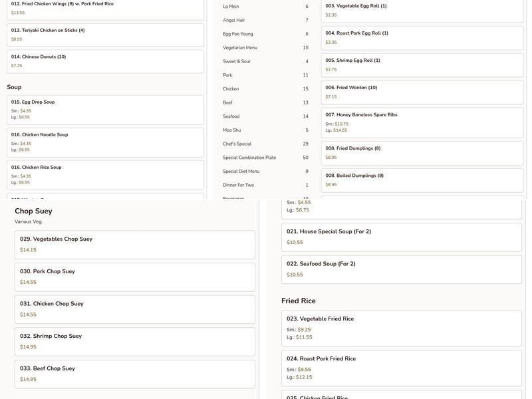Select Chinese Donuts (10) menu item
Screen dimensions: 532x399
click(105, 61)
